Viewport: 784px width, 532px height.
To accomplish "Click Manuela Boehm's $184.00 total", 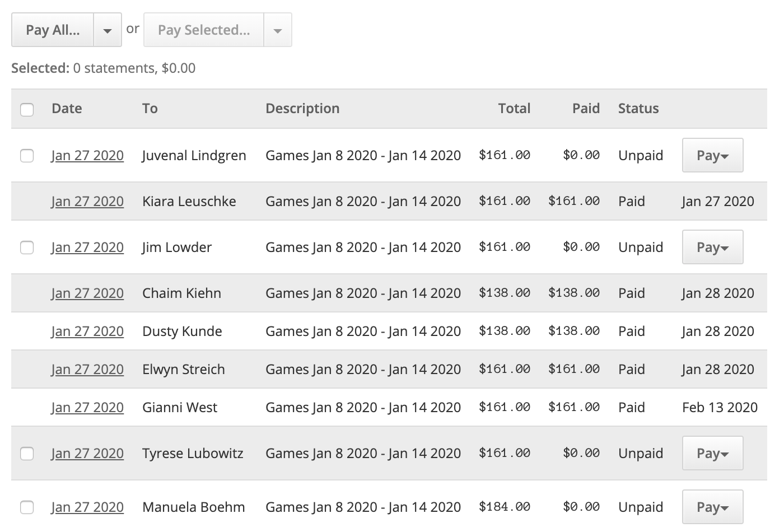I will [x=505, y=507].
